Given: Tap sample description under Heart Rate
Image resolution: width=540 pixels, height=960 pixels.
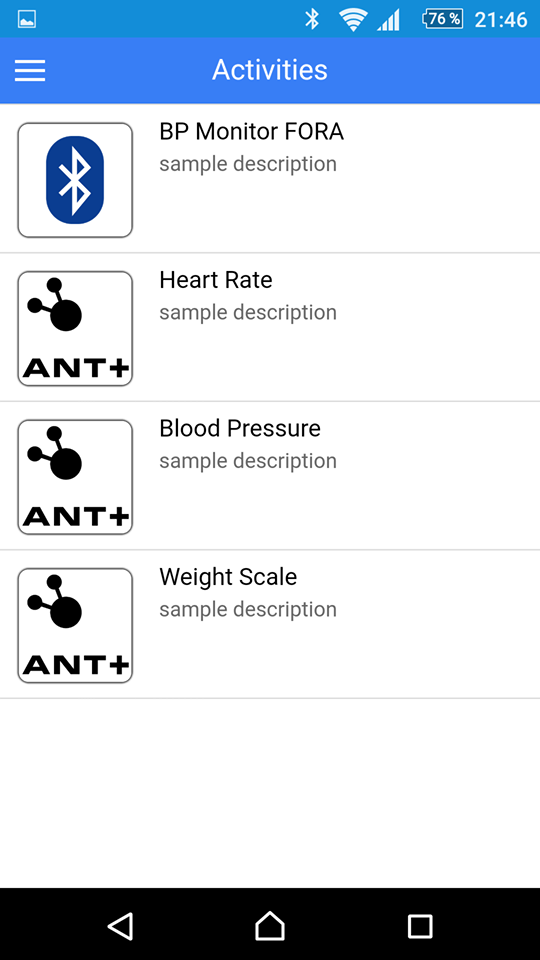Looking at the screenshot, I should [248, 312].
